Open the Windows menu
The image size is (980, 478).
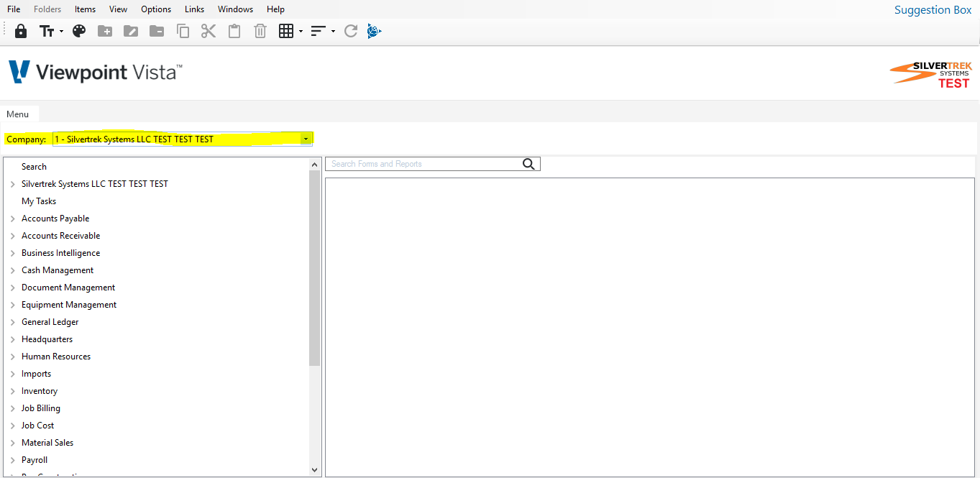point(235,9)
